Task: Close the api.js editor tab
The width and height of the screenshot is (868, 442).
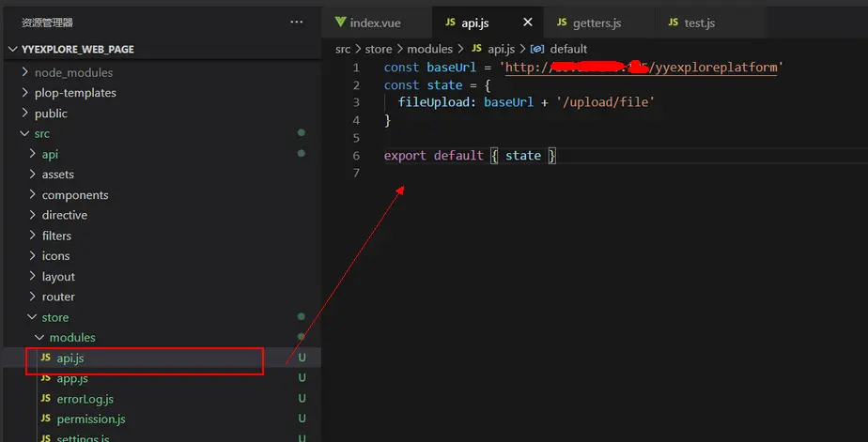Action: pos(528,23)
